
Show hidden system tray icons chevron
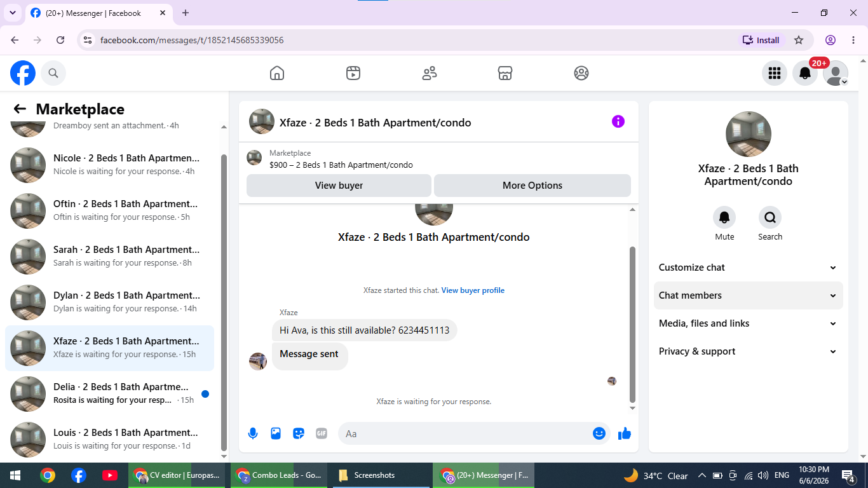click(x=702, y=475)
